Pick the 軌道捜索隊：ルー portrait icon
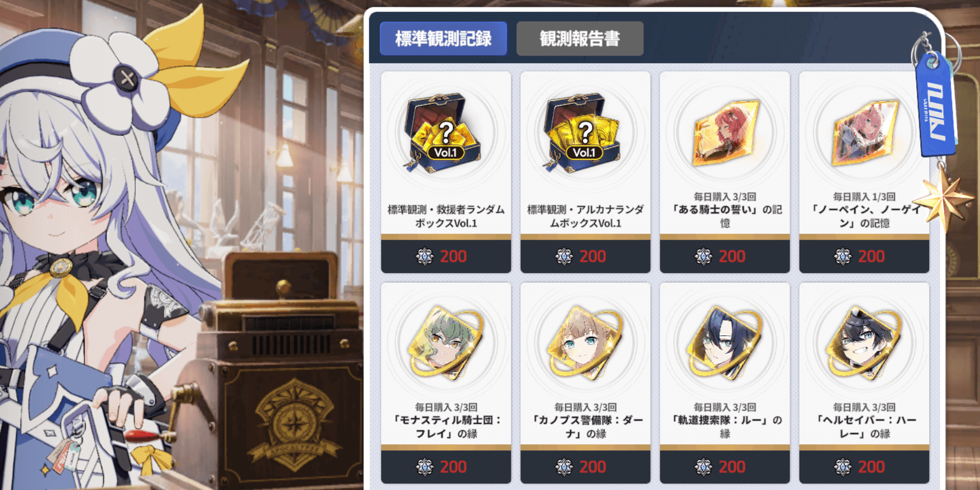 725,343
